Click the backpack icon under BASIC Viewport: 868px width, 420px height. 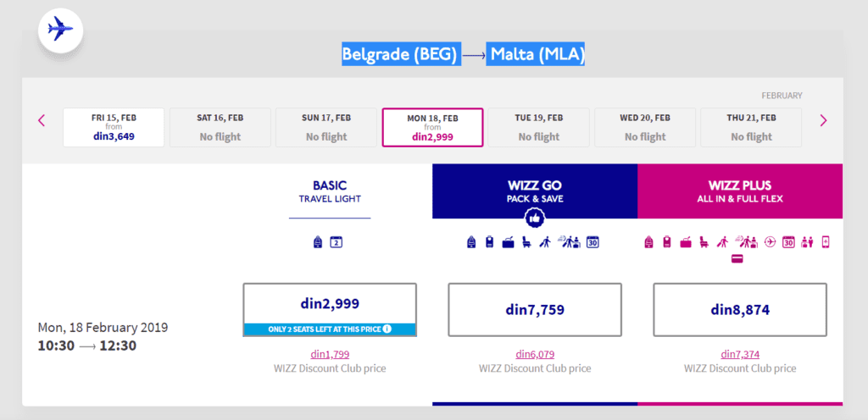tap(318, 242)
